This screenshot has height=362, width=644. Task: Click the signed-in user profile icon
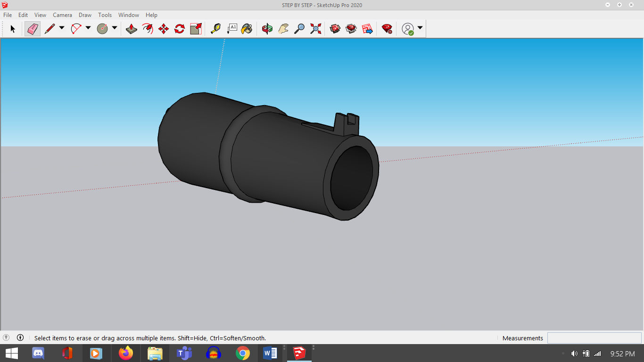coord(408,29)
